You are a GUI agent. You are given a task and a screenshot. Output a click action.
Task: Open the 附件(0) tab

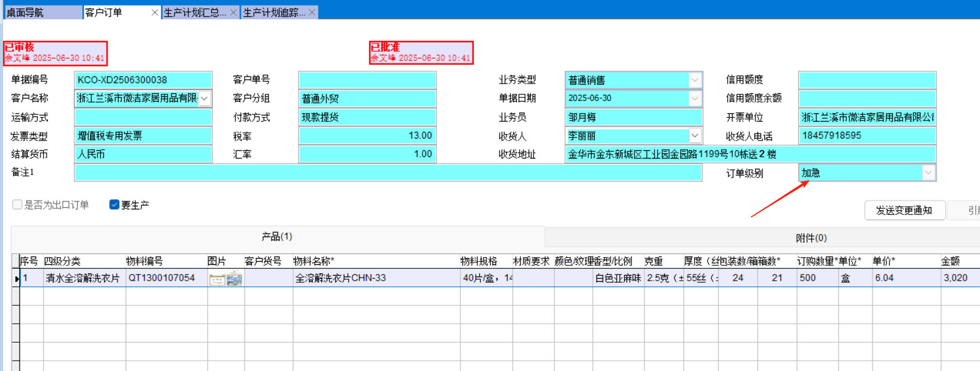[x=811, y=238]
